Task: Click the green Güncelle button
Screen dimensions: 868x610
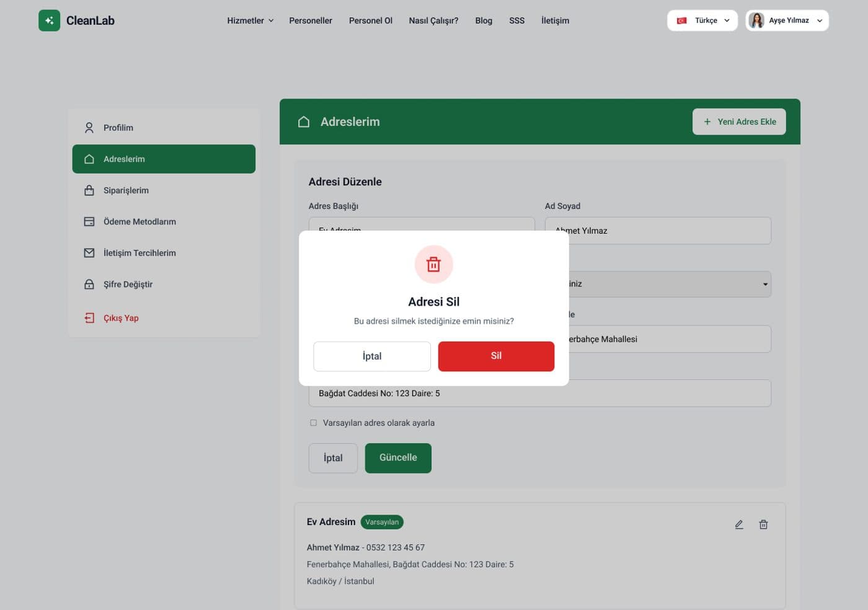Action: pyautogui.click(x=398, y=458)
